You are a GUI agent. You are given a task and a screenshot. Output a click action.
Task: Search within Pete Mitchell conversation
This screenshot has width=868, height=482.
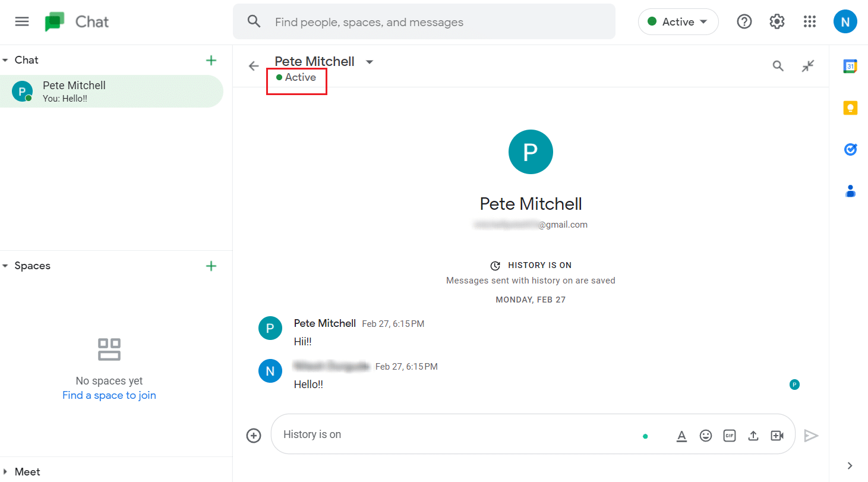click(778, 66)
